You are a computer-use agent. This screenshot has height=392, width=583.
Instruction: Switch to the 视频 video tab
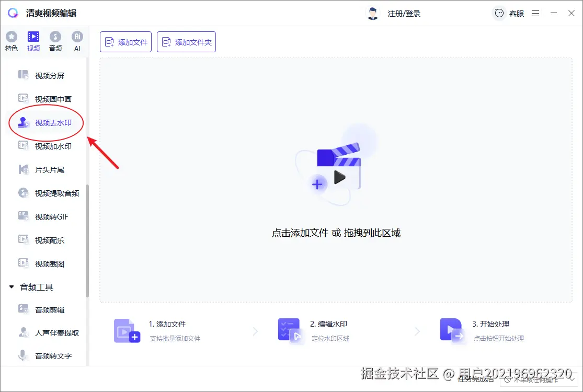33,41
